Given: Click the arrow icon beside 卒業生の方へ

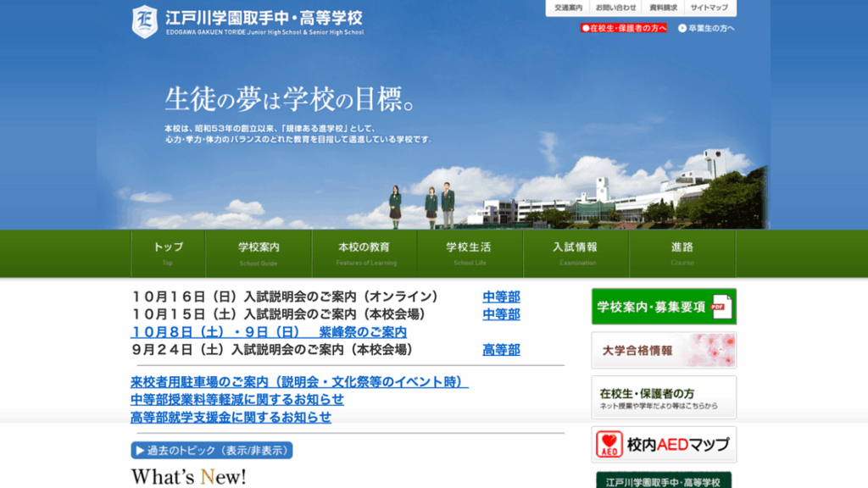Looking at the screenshot, I should point(682,28).
